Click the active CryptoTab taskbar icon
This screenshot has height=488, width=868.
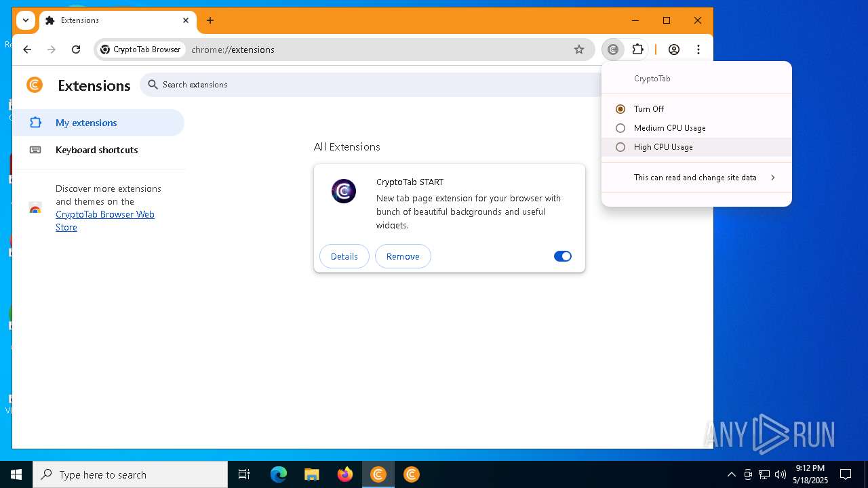click(378, 474)
